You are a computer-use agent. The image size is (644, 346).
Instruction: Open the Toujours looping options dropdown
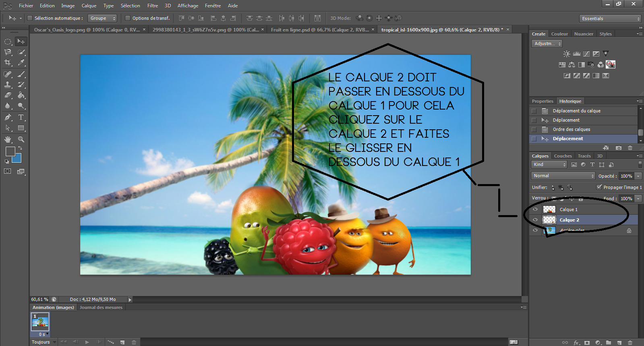tap(44, 342)
